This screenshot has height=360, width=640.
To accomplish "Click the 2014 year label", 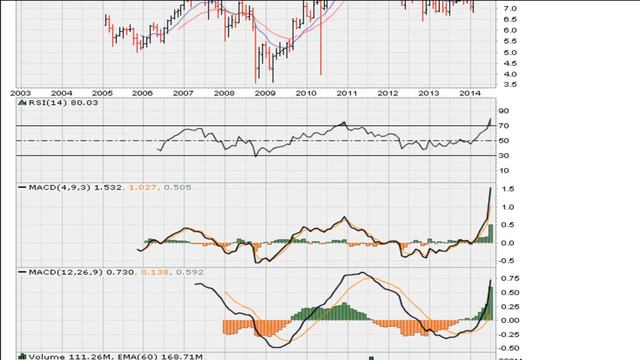I will pos(470,93).
